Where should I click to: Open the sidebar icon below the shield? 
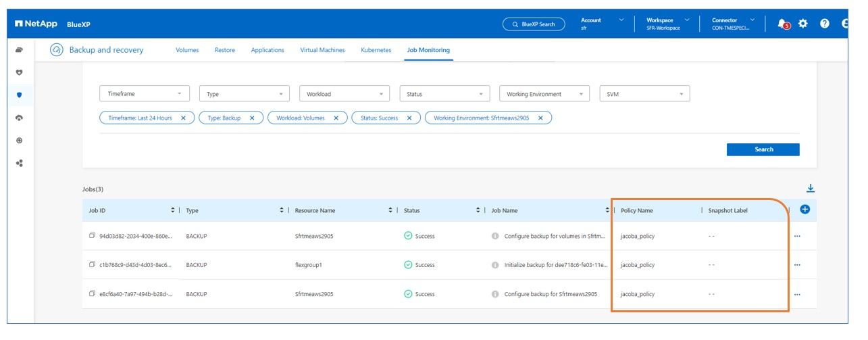[19, 118]
